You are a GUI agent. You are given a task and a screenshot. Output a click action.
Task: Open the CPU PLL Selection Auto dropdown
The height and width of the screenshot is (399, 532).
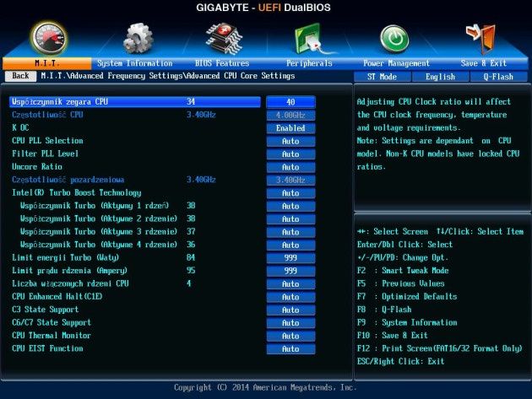[x=290, y=141]
